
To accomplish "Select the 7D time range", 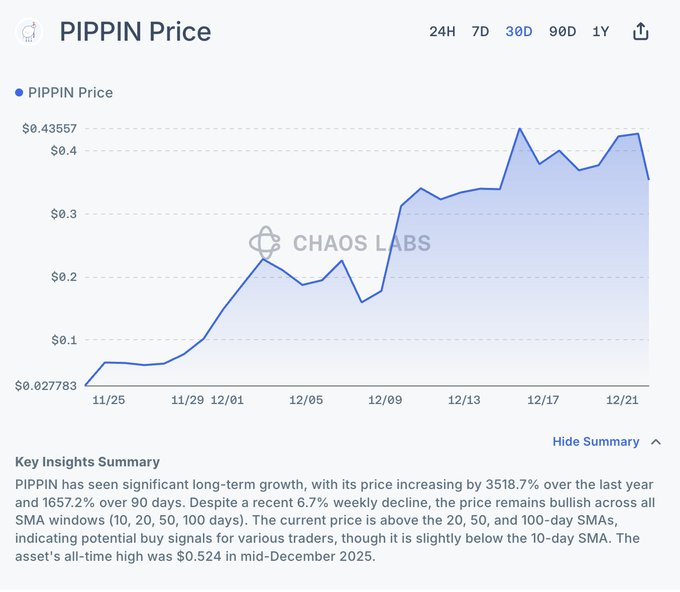I will point(480,31).
